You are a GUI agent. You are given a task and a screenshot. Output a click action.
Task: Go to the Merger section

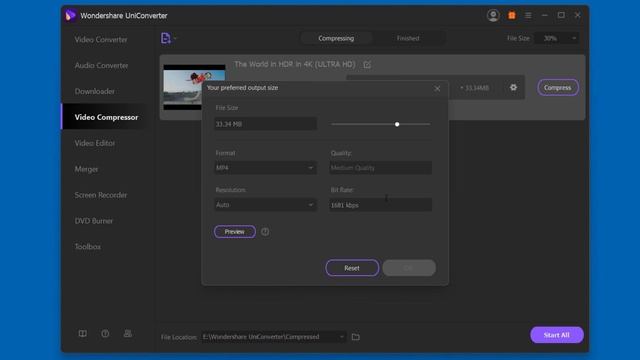click(x=86, y=169)
